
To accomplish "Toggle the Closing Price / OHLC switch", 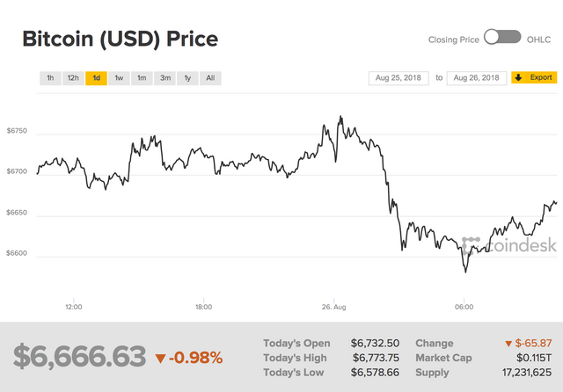I will tap(502, 37).
